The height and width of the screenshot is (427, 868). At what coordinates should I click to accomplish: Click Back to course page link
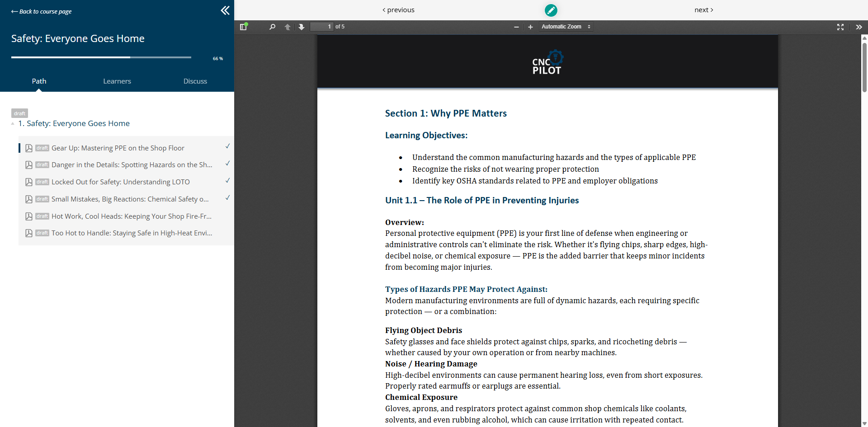tap(42, 11)
